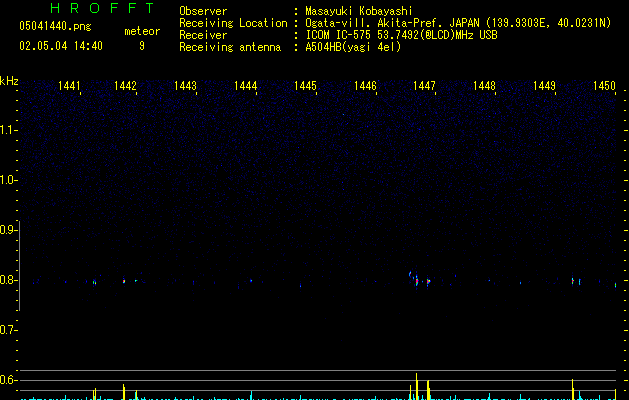Click time axis label 1443
The image size is (629, 400).
point(185,86)
